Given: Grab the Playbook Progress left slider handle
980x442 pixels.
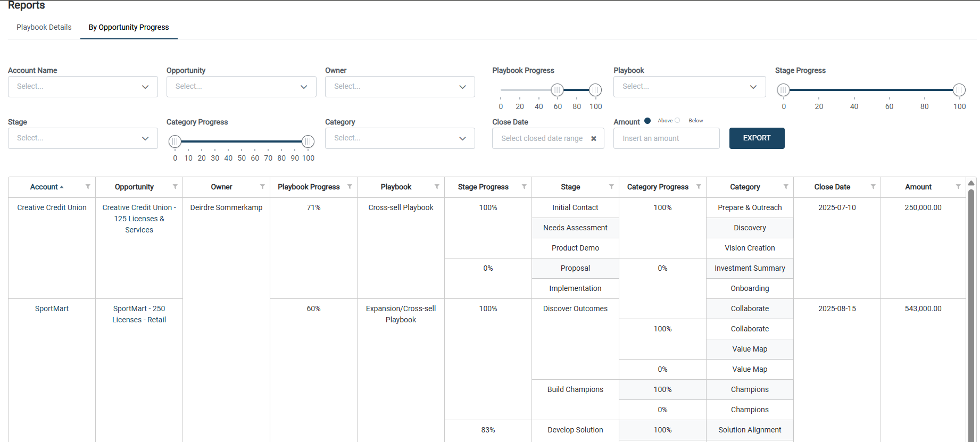Looking at the screenshot, I should [557, 90].
